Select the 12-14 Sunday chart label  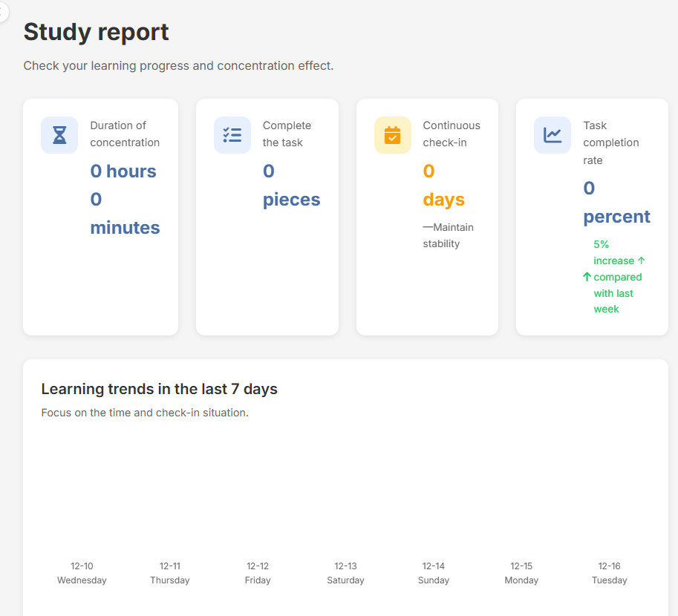click(433, 573)
